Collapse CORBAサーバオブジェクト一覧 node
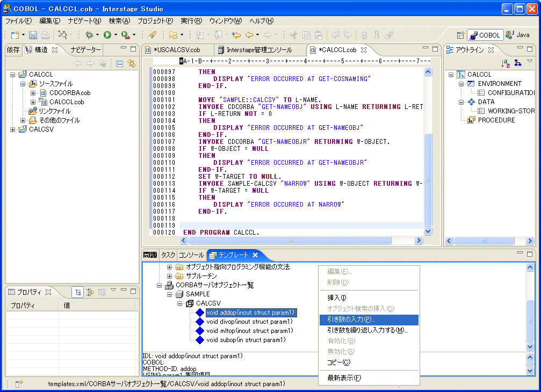 tap(159, 286)
